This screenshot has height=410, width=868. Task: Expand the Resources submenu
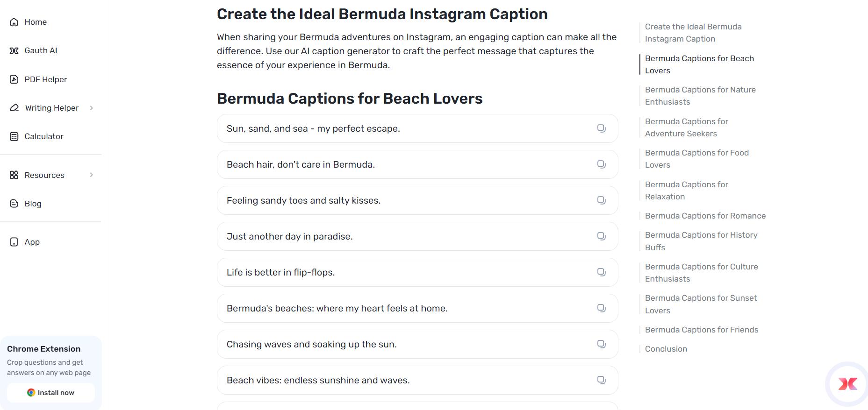pos(92,175)
